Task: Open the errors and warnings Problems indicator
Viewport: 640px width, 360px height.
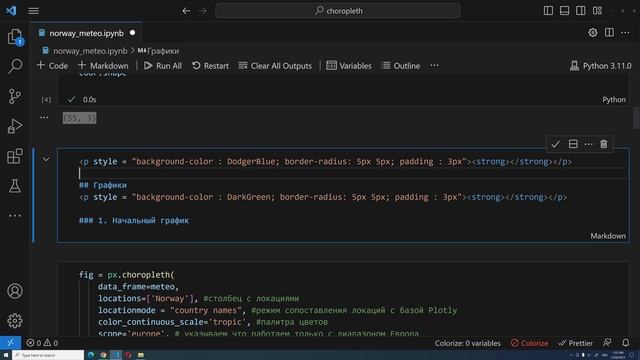Action: pyautogui.click(x=42, y=343)
